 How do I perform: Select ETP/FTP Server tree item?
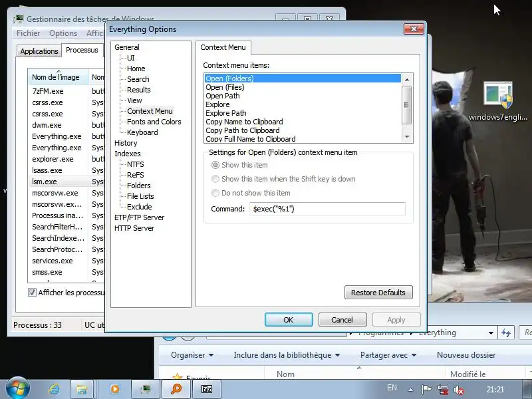[x=139, y=217]
